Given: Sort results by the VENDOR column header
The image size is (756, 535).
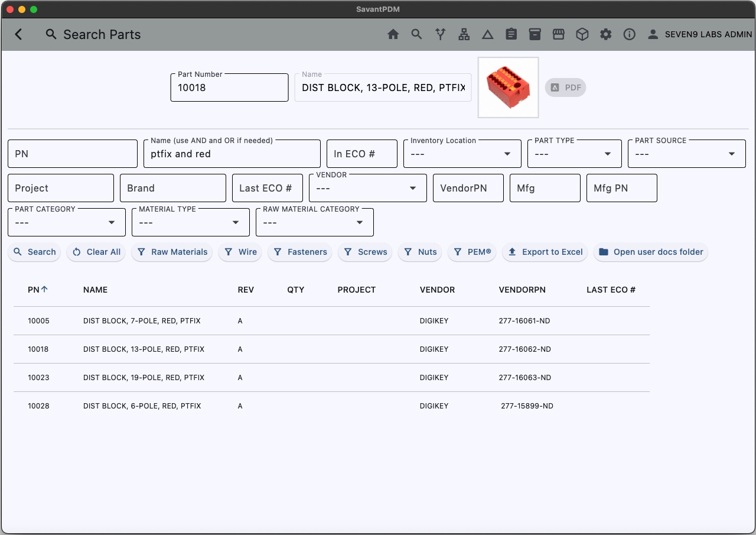Looking at the screenshot, I should coord(437,290).
